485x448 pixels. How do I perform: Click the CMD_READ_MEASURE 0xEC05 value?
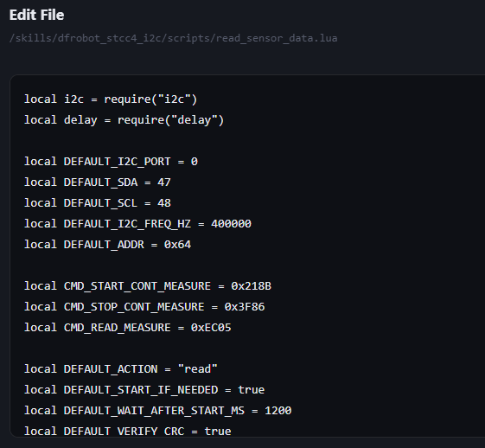coord(211,327)
